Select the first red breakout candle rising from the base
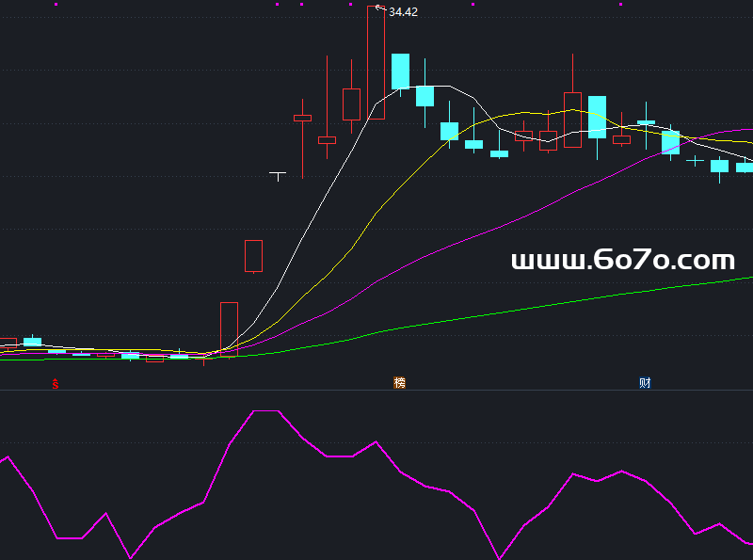The width and height of the screenshot is (753, 560). [229, 329]
